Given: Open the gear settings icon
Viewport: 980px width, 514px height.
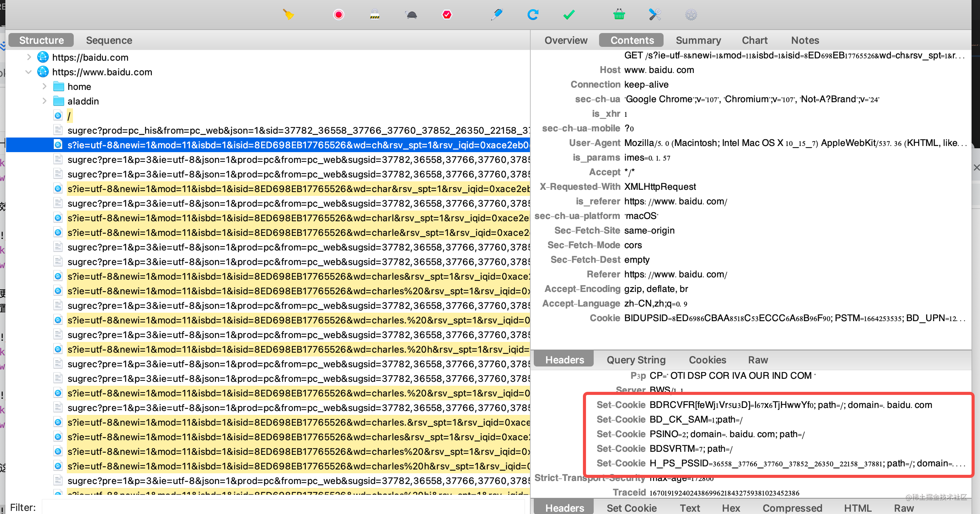Looking at the screenshot, I should 691,15.
